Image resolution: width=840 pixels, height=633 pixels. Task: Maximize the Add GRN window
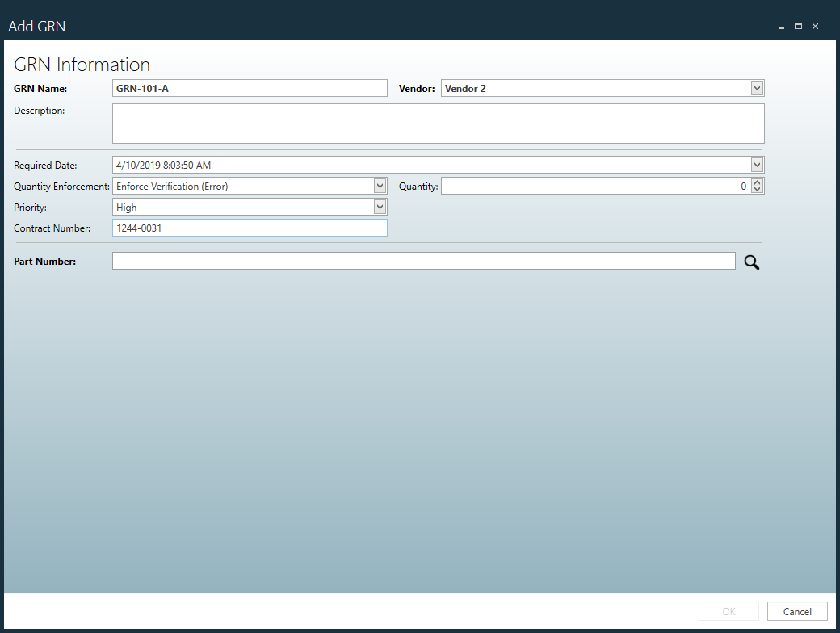798,26
